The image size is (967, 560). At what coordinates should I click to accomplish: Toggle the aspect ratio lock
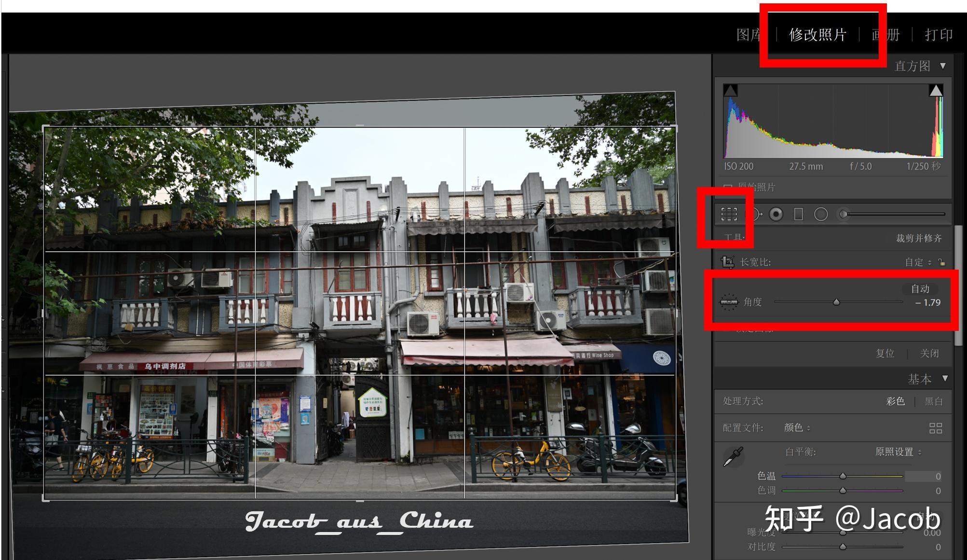tap(941, 262)
